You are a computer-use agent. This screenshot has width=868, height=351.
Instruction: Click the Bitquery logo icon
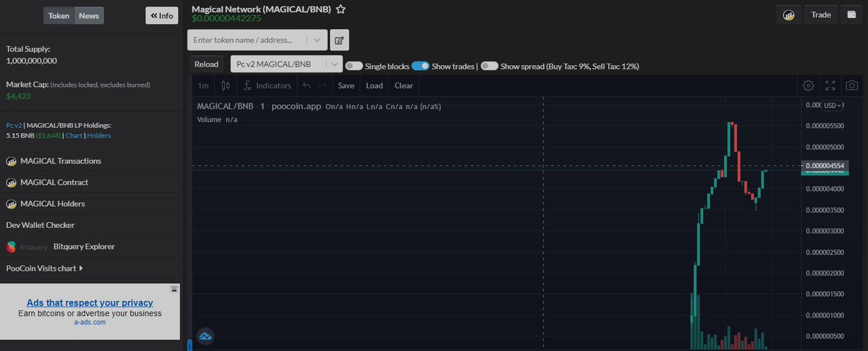click(11, 247)
